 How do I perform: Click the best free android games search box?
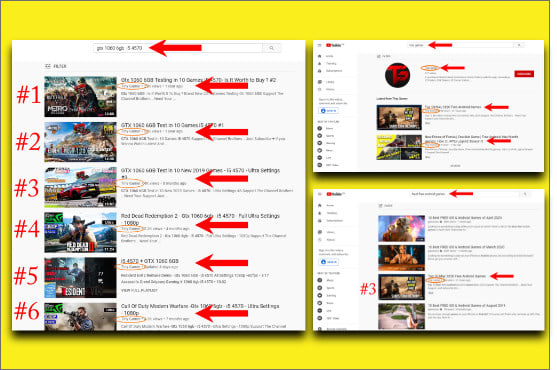464,194
